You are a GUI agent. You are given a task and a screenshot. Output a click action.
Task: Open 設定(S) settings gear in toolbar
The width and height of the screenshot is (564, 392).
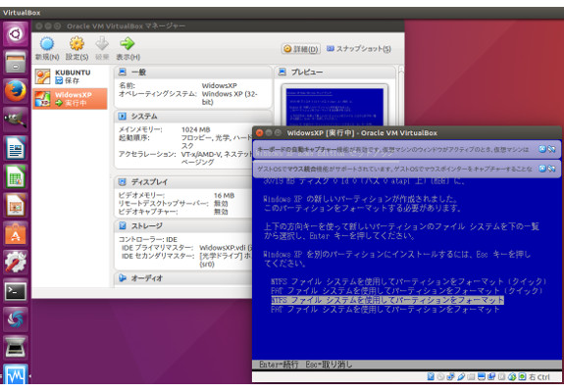(x=77, y=43)
